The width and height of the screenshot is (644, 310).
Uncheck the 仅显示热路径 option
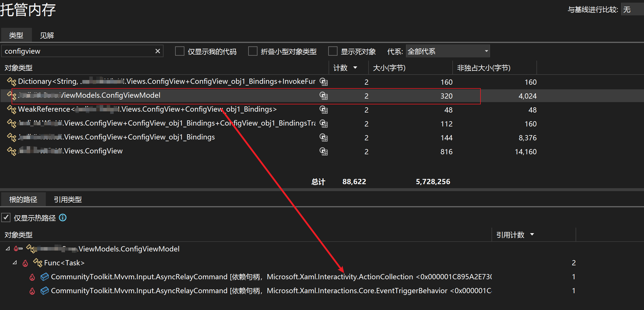(6, 217)
